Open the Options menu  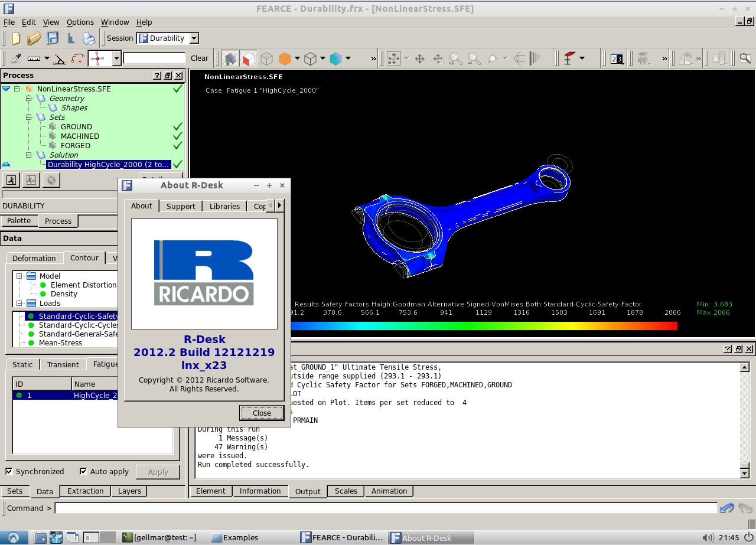pyautogui.click(x=80, y=22)
